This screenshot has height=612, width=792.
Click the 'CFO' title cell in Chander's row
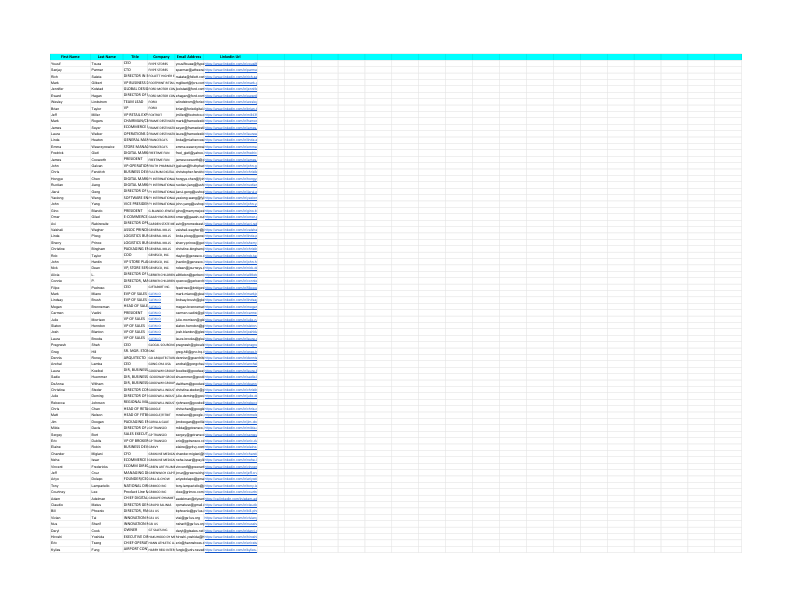(135, 453)
